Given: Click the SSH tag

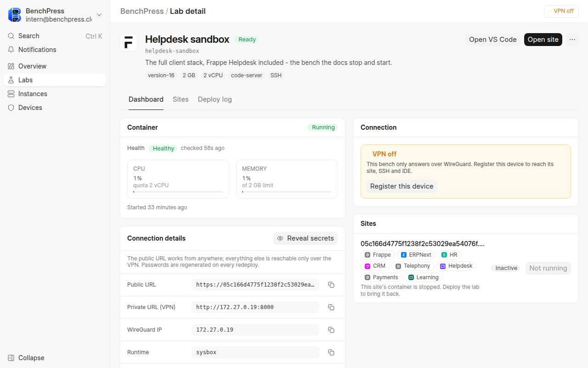Looking at the screenshot, I should point(276,75).
